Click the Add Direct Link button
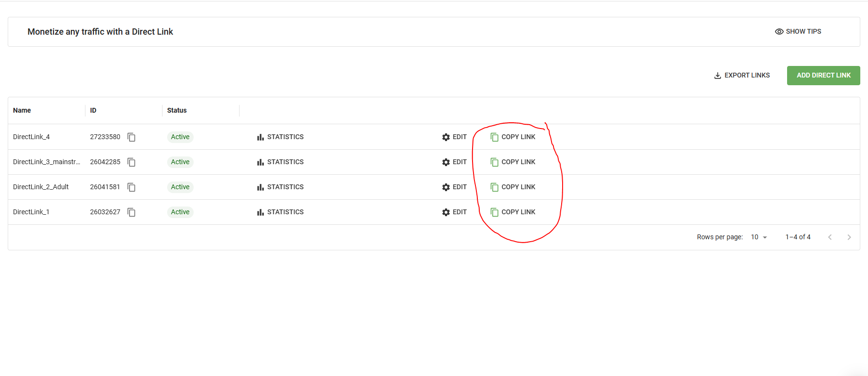 point(824,76)
